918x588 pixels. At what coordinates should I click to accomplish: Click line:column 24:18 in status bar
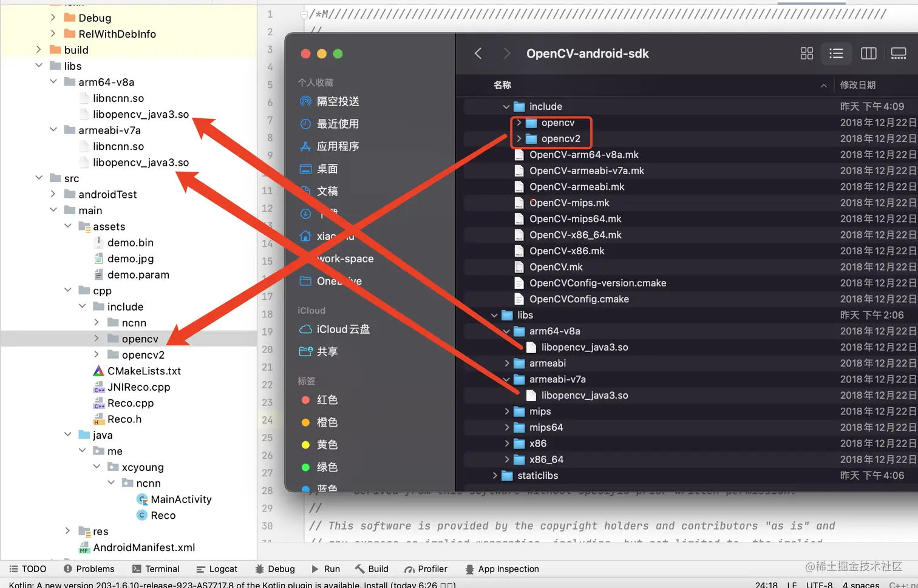[766, 584]
